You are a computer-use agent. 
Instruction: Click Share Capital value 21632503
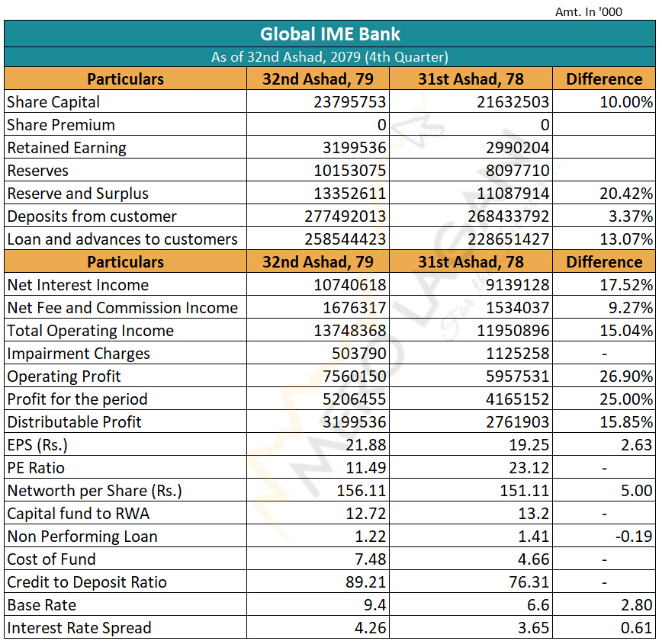513,102
